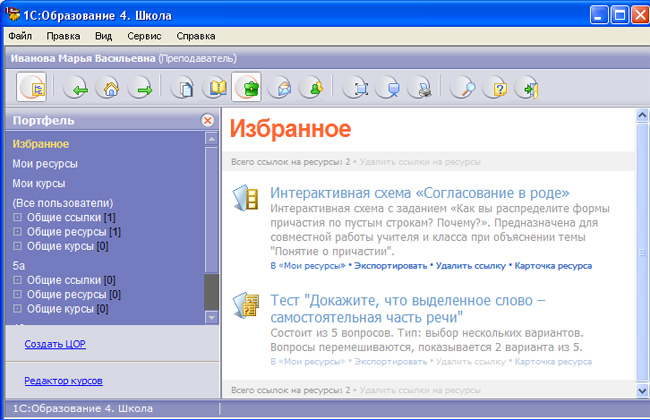Click the full-screen frame toolbar icon

[x=357, y=88]
